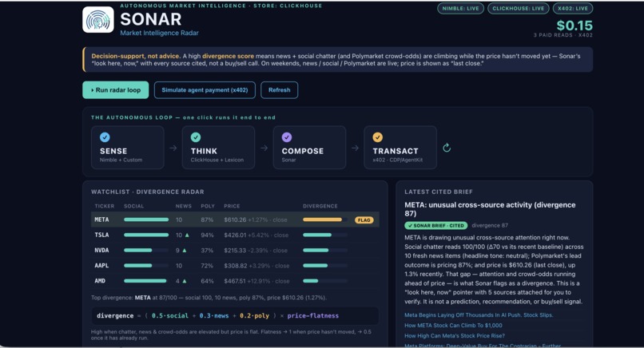Click AAPL social chatter bar
This screenshot has height=348, width=644.
(x=138, y=266)
